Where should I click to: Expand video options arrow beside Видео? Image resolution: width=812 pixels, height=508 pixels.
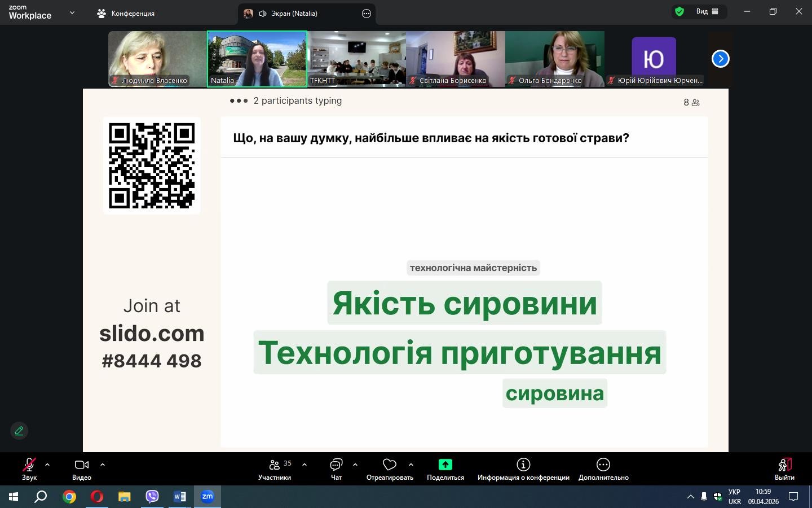coord(103,465)
